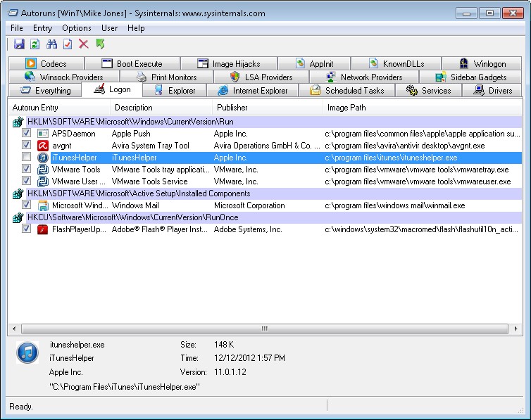Click the Save toolbar icon
Image resolution: width=531 pixels, height=420 pixels.
[x=19, y=44]
